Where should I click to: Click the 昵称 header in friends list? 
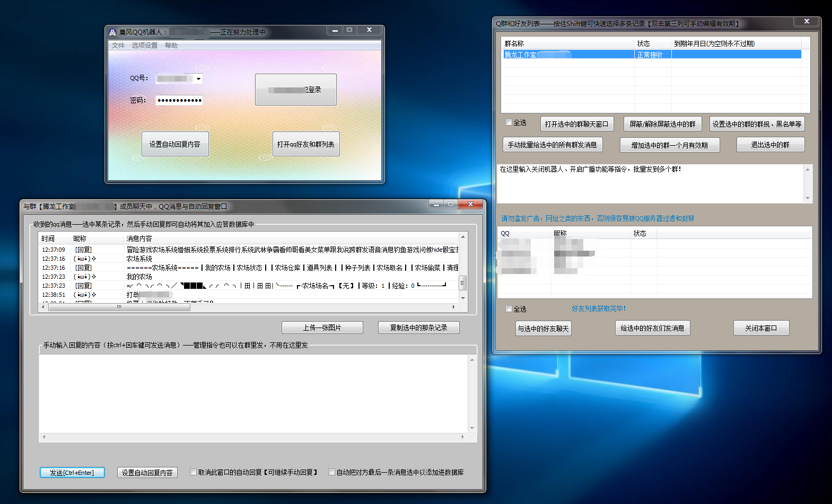tap(591, 233)
